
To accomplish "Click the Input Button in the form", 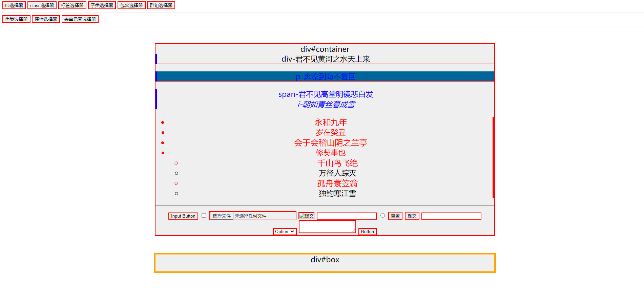I will 183,216.
